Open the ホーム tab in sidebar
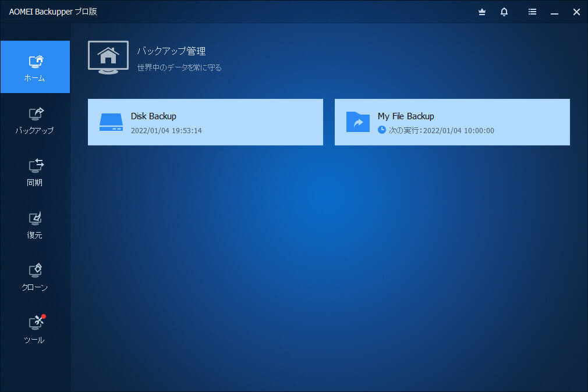 point(35,67)
